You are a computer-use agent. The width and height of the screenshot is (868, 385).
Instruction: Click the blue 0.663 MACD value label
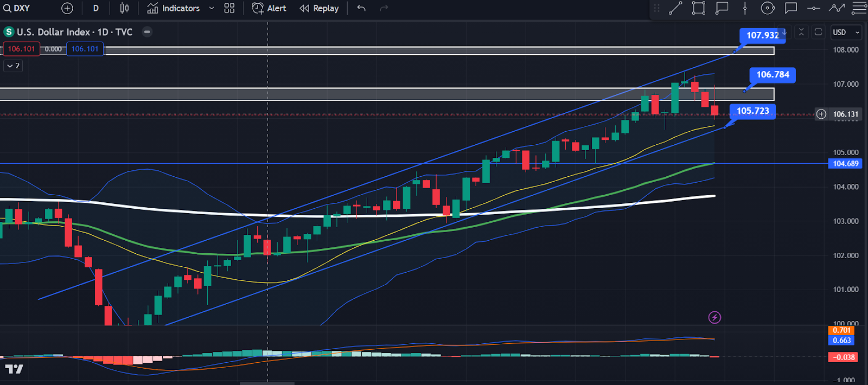(x=841, y=341)
